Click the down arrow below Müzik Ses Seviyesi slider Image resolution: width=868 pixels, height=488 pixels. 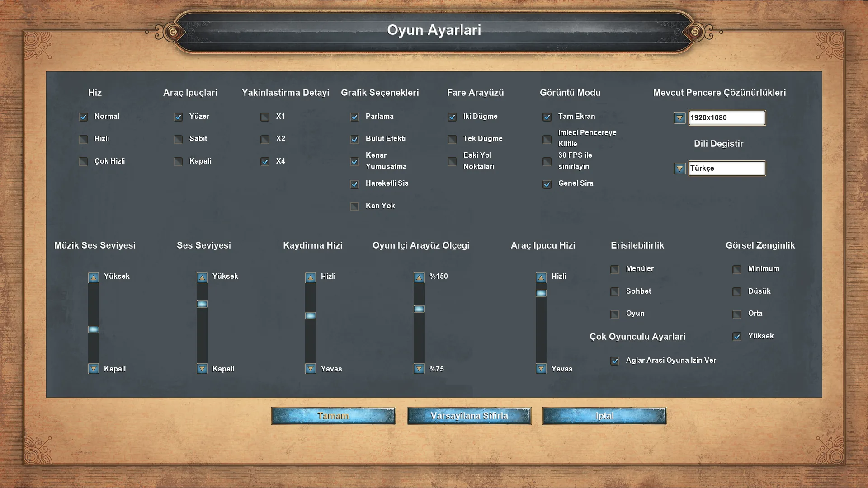point(94,369)
